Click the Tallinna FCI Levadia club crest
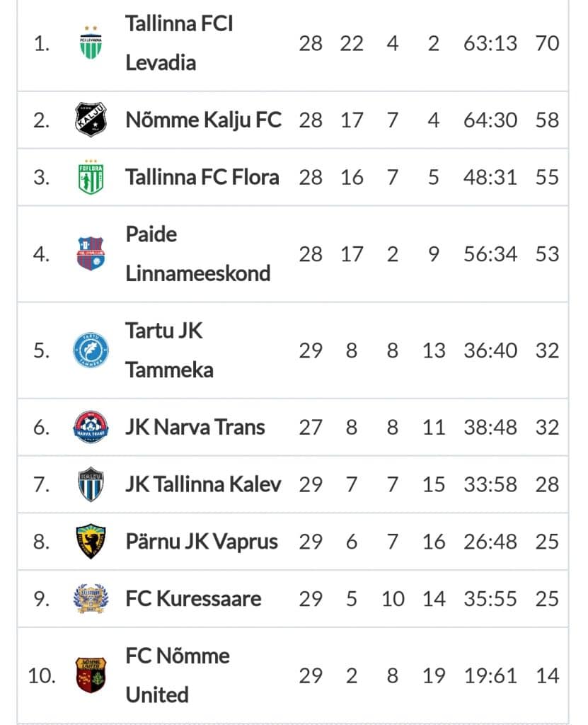 click(91, 43)
